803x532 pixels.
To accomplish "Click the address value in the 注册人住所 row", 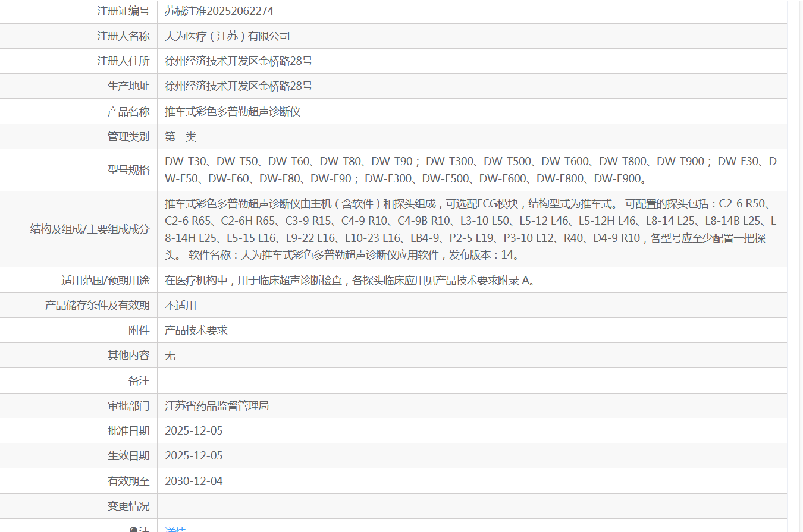I will (x=239, y=61).
